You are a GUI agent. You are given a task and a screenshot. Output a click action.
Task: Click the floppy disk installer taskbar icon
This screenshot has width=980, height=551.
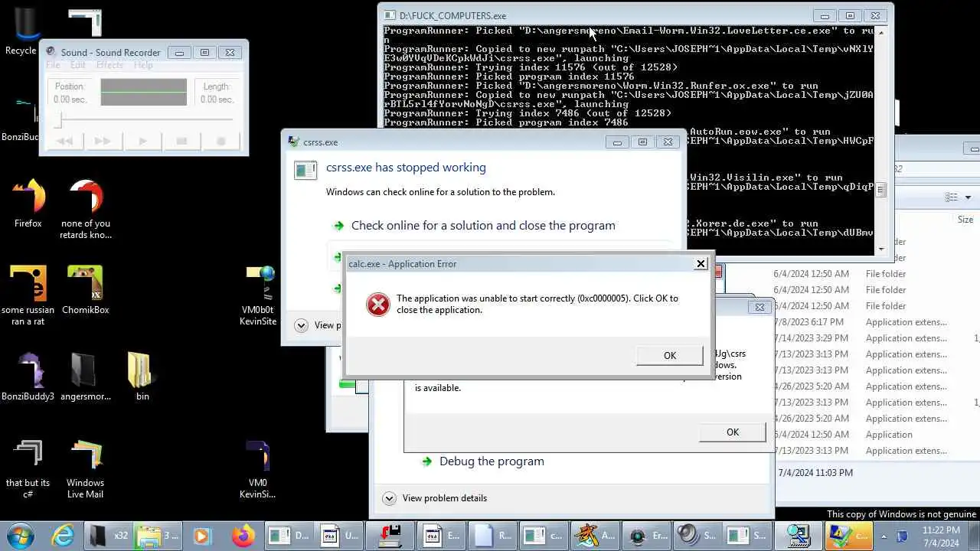[x=390, y=535]
